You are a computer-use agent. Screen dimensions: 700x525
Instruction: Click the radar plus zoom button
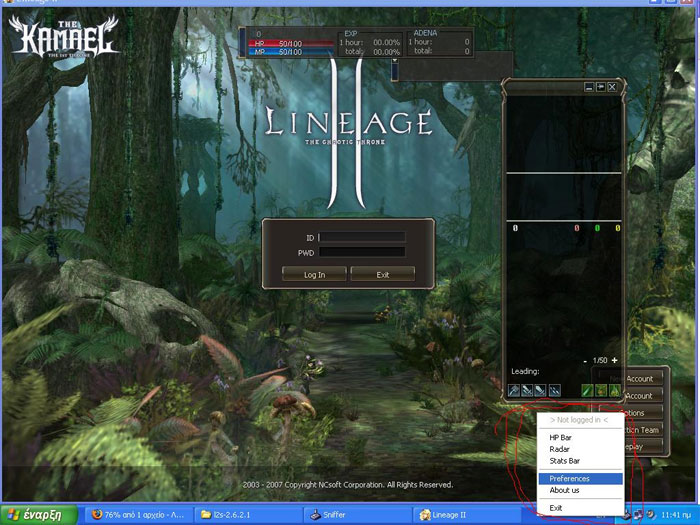pyautogui.click(x=615, y=360)
